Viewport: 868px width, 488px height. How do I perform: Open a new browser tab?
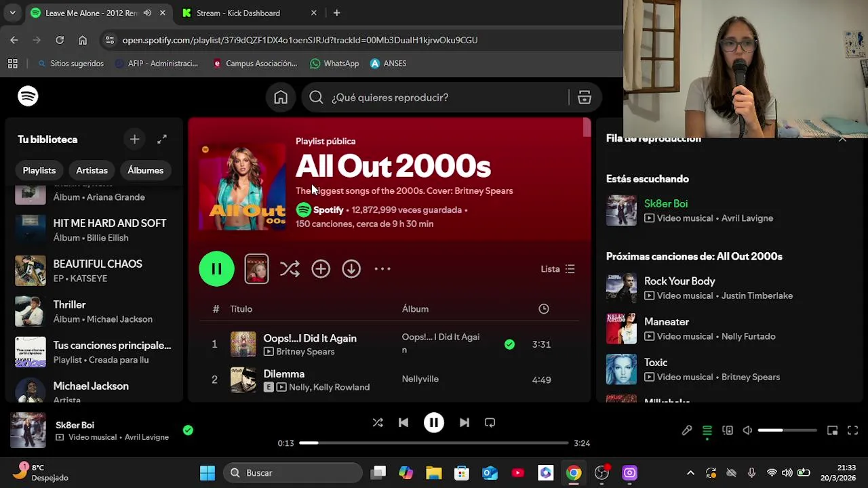tap(336, 13)
